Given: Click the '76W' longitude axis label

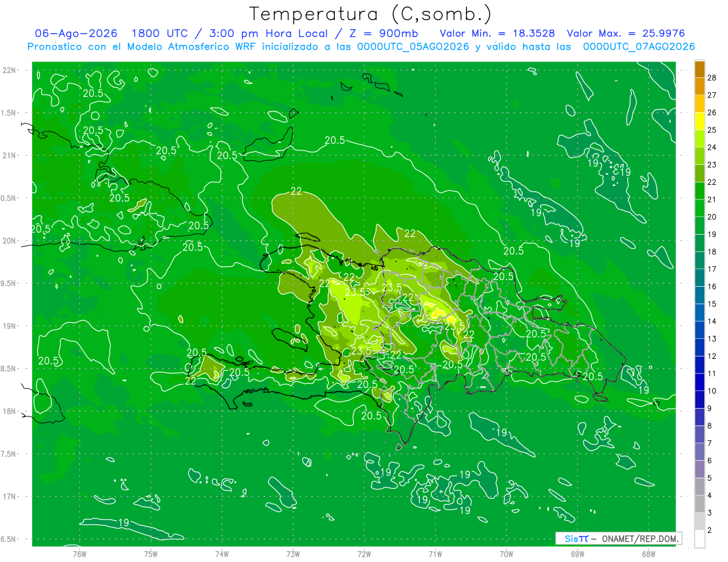Looking at the screenshot, I should pos(79,554).
